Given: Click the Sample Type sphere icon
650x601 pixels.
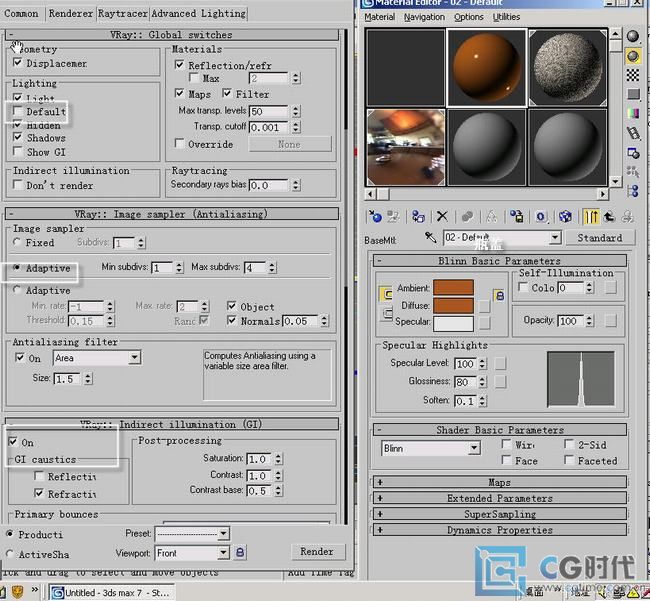Looking at the screenshot, I should pos(633,36).
